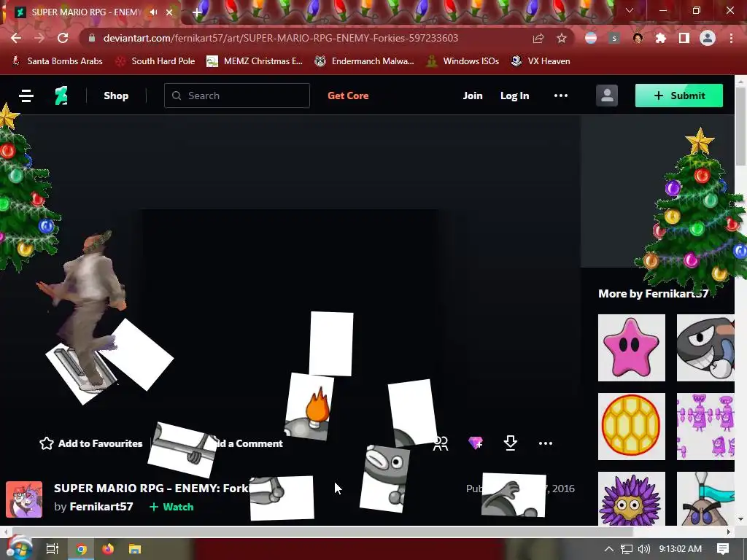This screenshot has width=747, height=560.
Task: Open Chrome three-dot menu
Action: [x=731, y=38]
